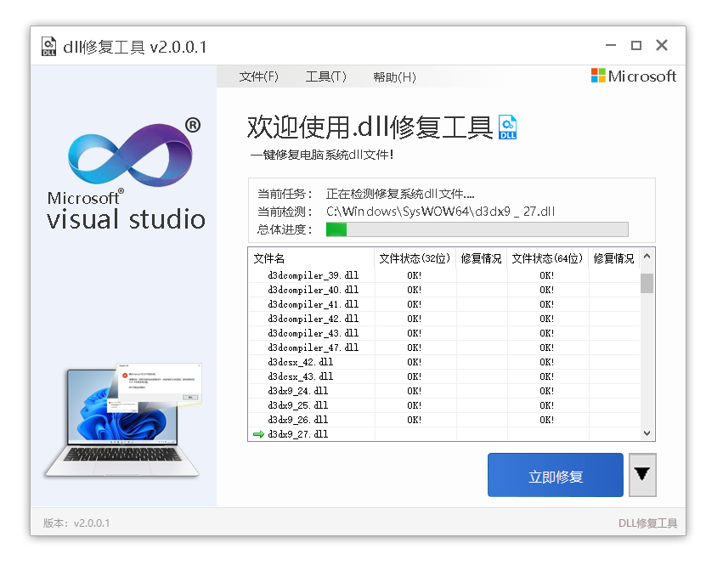Select row d3dcompiler_40.dll

click(444, 290)
